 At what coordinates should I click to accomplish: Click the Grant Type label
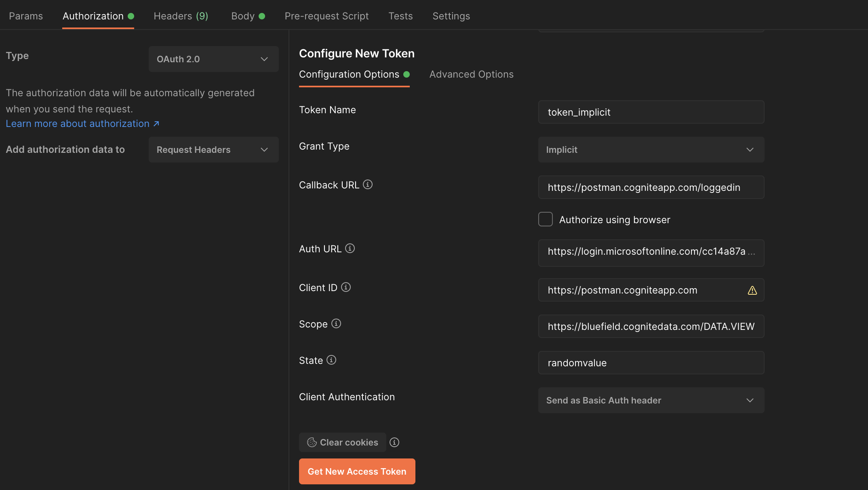[324, 146]
